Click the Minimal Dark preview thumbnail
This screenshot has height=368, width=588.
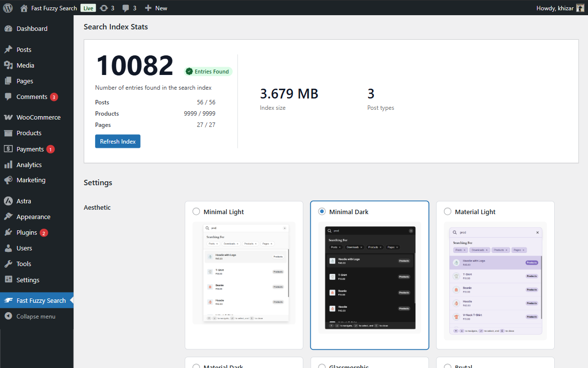[x=370, y=278]
